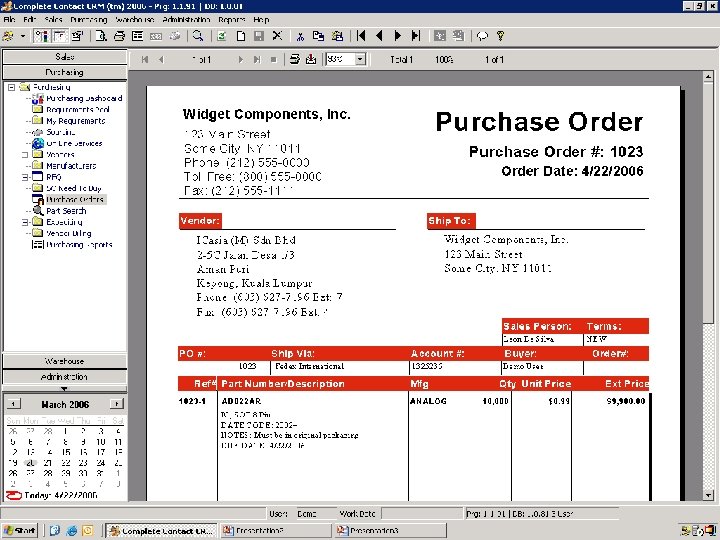Create a new record with blank page icon

pos(241,36)
